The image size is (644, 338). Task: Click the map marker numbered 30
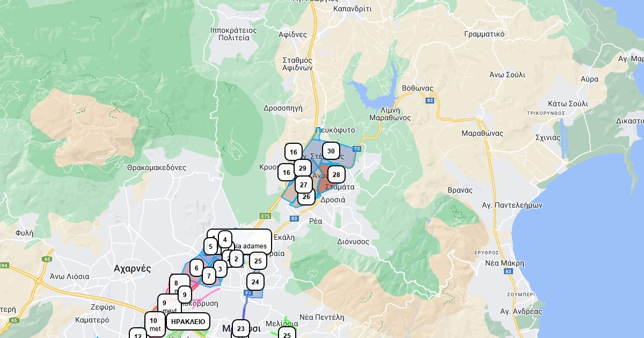click(x=331, y=151)
